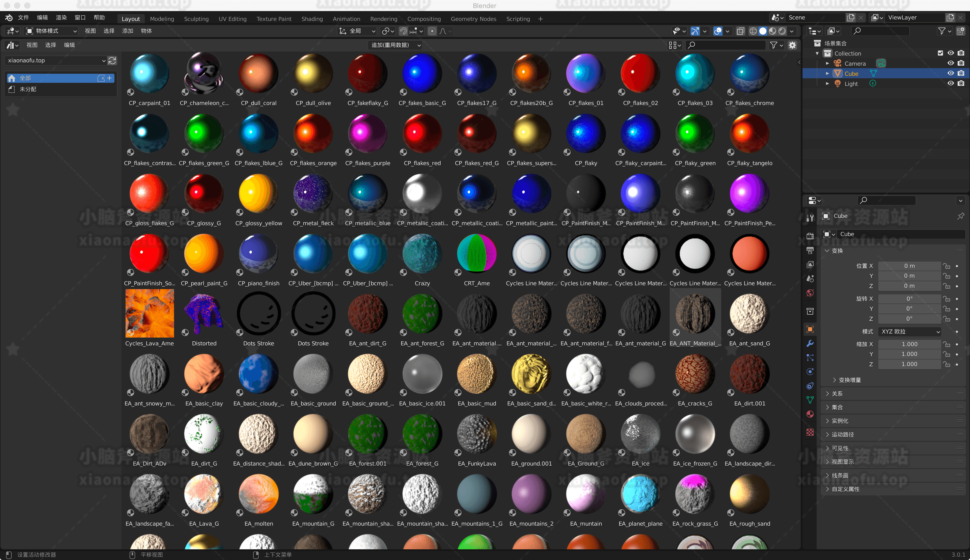The height and width of the screenshot is (560, 970).
Task: Click new collection icon in outliner
Action: pos(960,31)
